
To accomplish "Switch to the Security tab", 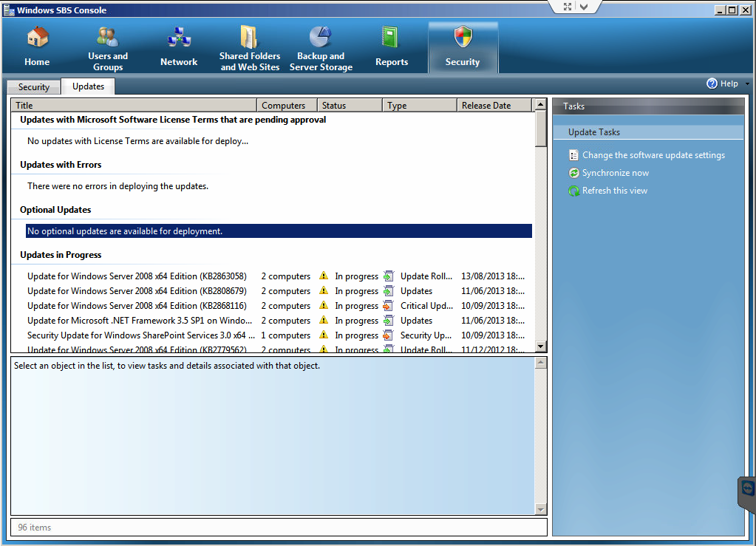I will [34, 86].
